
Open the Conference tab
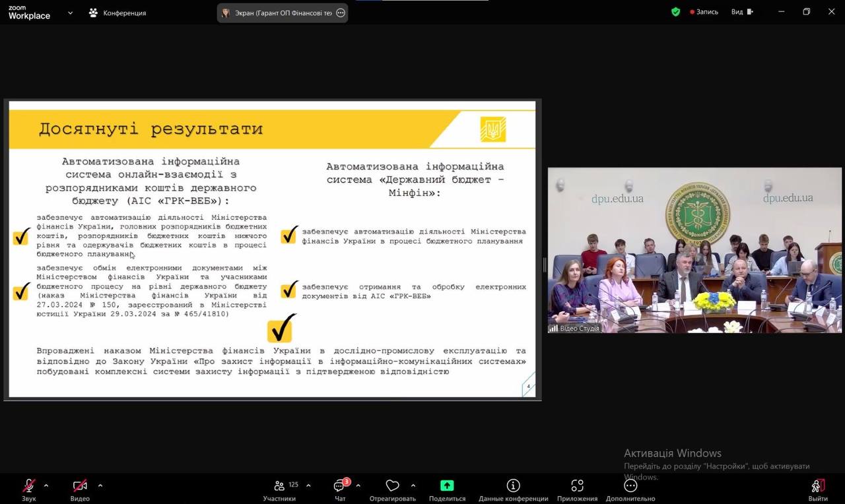tap(118, 13)
